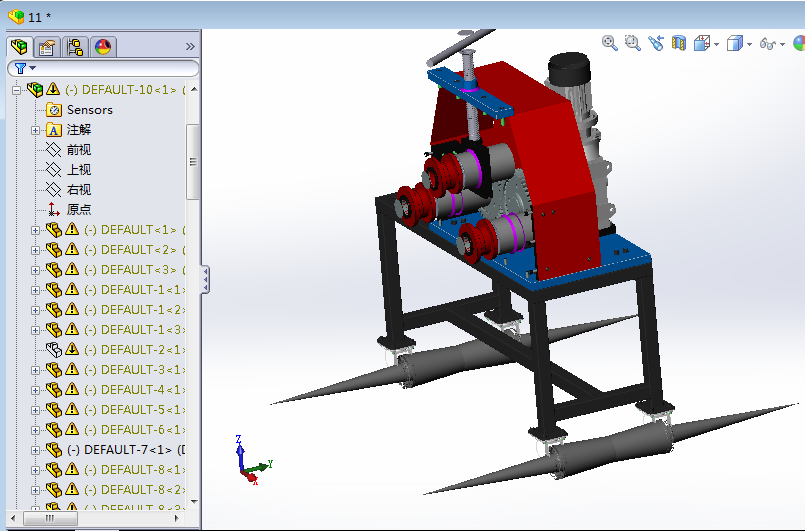Select the 原点 origin item
The image size is (805, 531).
(x=79, y=210)
